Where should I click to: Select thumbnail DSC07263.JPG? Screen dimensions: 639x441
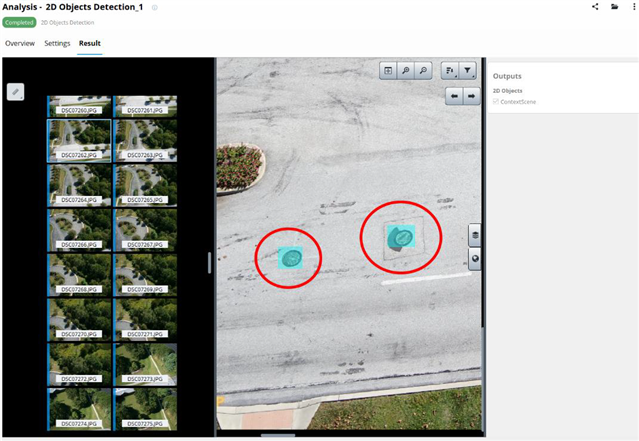145,141
